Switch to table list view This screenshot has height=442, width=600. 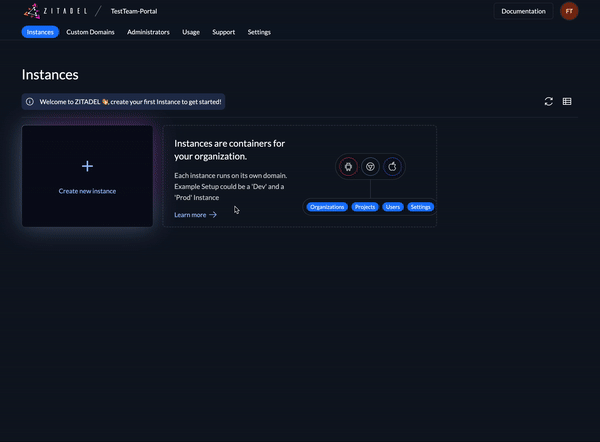click(567, 101)
